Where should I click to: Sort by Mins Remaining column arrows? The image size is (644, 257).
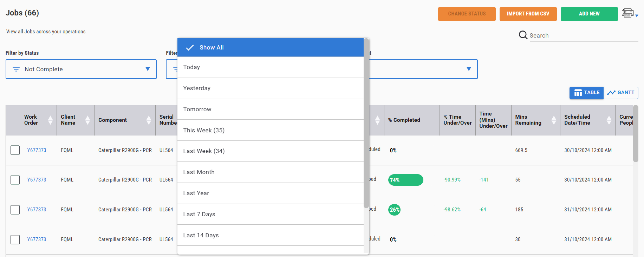point(554,120)
